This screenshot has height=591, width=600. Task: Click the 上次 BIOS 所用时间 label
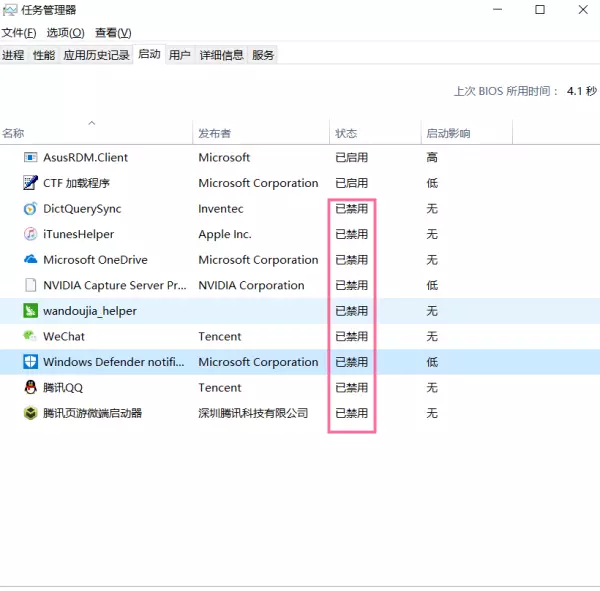tap(506, 91)
